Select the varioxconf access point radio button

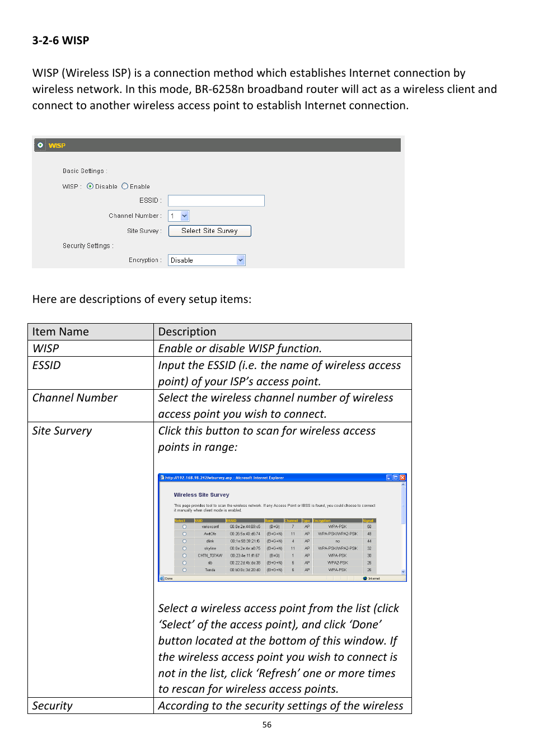coord(184,527)
